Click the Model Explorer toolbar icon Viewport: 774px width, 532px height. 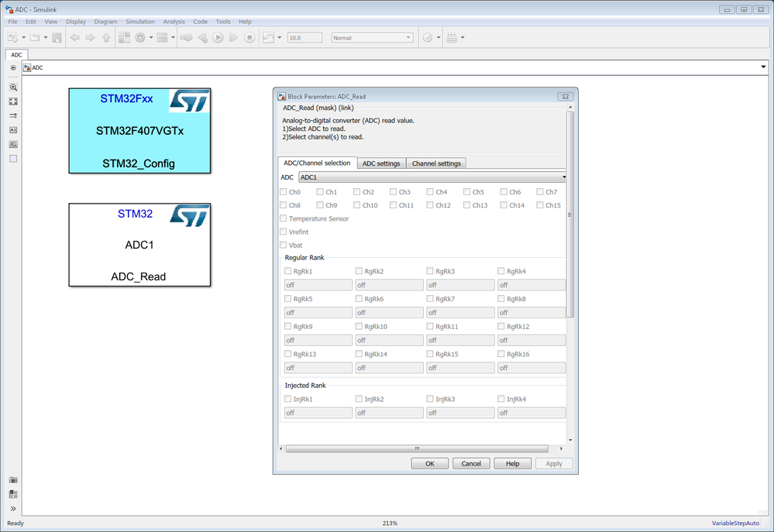(x=162, y=37)
